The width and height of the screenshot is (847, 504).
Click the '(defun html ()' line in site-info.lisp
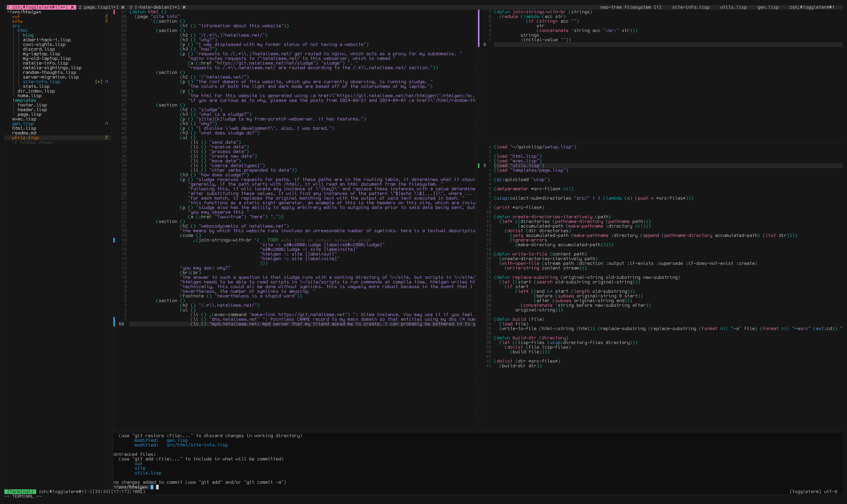[x=148, y=12]
